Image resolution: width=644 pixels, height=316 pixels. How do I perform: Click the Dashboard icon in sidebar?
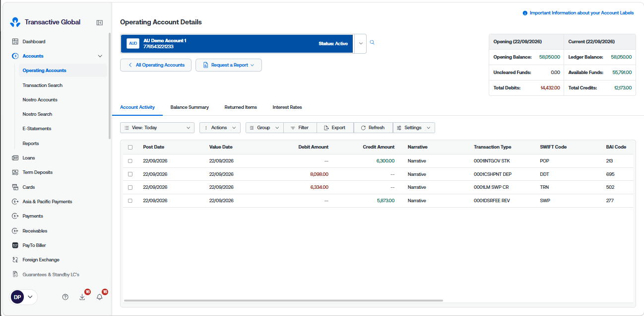pyautogui.click(x=15, y=42)
